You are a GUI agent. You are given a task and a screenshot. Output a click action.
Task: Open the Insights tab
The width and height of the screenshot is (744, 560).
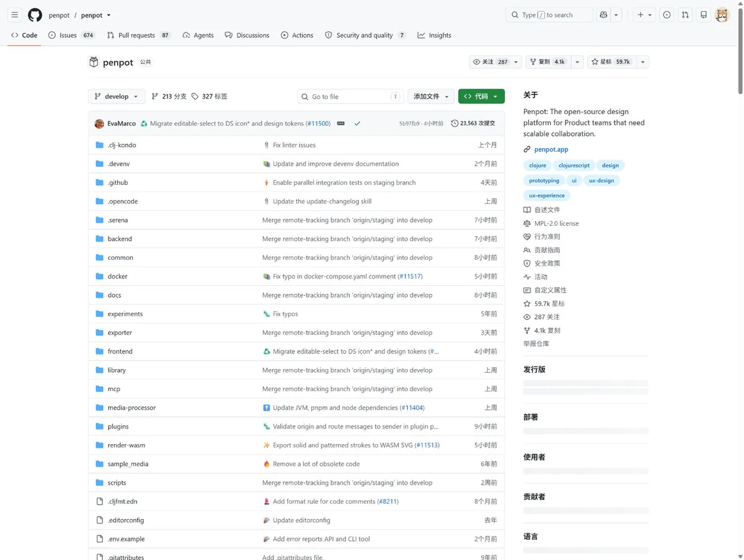[434, 35]
